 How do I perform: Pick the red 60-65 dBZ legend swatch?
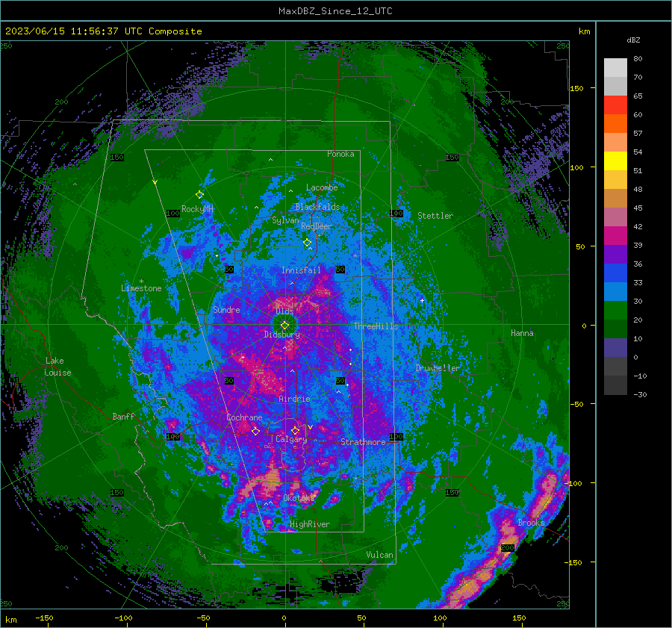615,105
